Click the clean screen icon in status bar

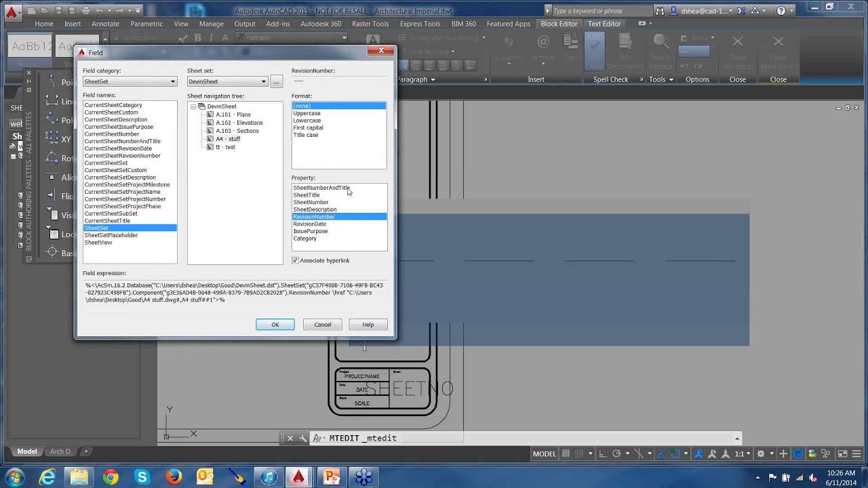point(843,453)
